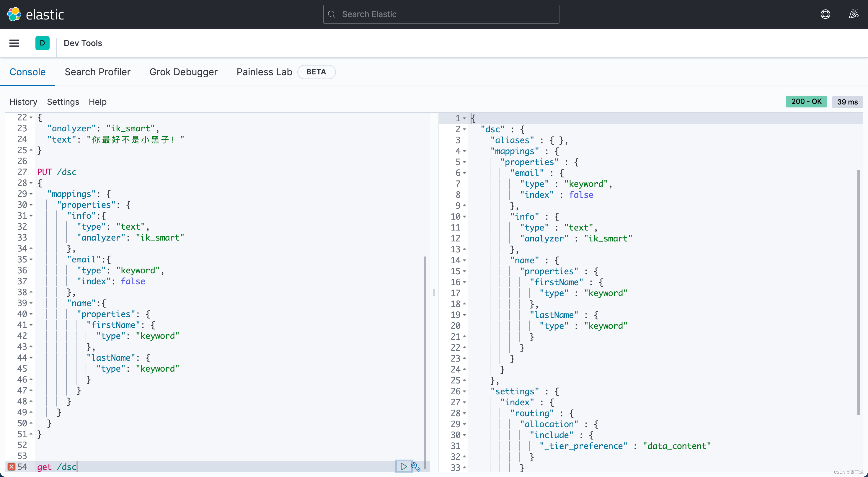Click the user avatar icon top-right

pos(853,14)
